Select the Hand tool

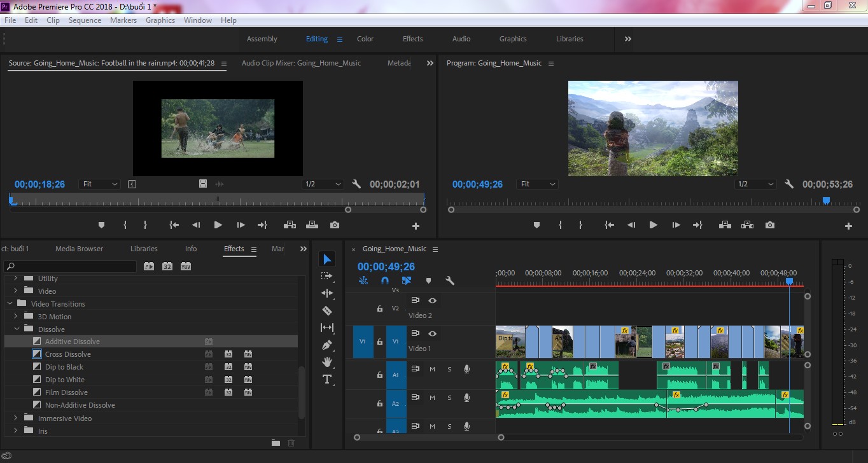pyautogui.click(x=327, y=362)
